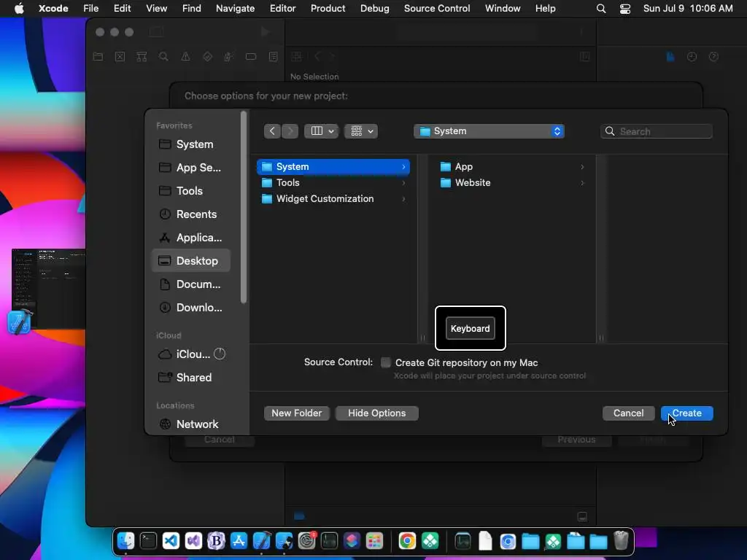Select Applications in Favorites sidebar
Viewport: 747px width, 560px height.
[190, 238]
